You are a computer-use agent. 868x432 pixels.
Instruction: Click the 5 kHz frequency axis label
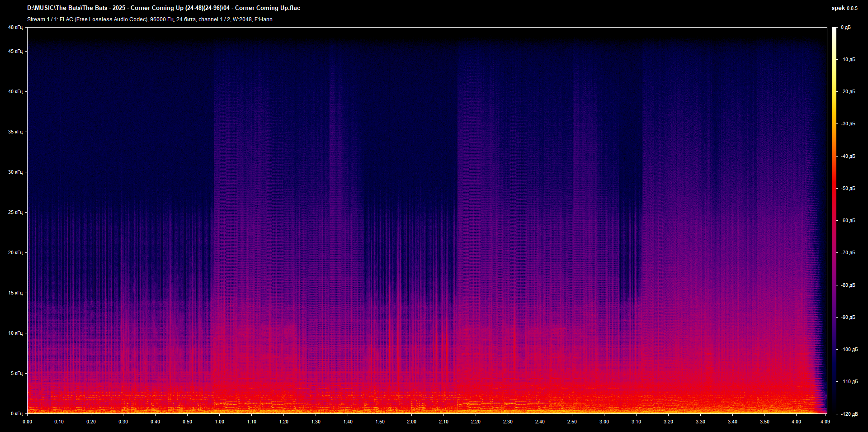pyautogui.click(x=16, y=373)
